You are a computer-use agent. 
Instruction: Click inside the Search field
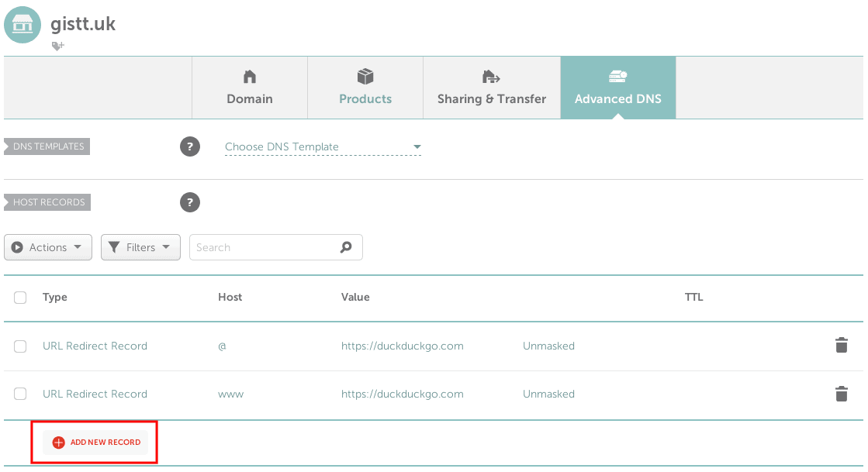pyautogui.click(x=264, y=246)
